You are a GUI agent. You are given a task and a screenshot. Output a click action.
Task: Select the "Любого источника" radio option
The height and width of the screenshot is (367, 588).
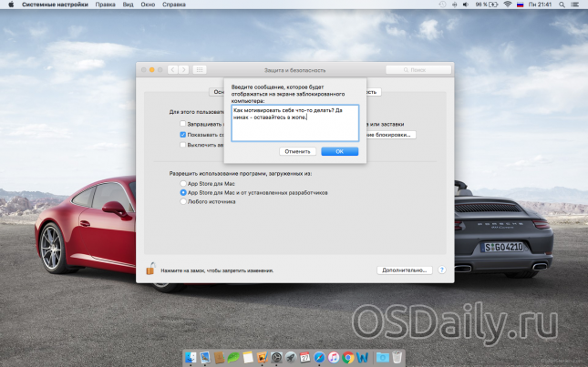point(183,201)
